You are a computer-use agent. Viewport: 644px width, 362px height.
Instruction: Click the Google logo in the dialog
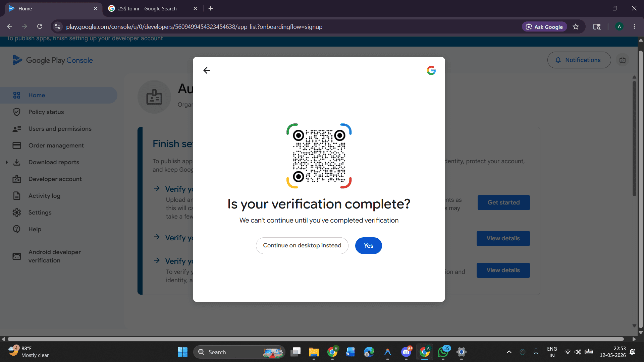(431, 70)
